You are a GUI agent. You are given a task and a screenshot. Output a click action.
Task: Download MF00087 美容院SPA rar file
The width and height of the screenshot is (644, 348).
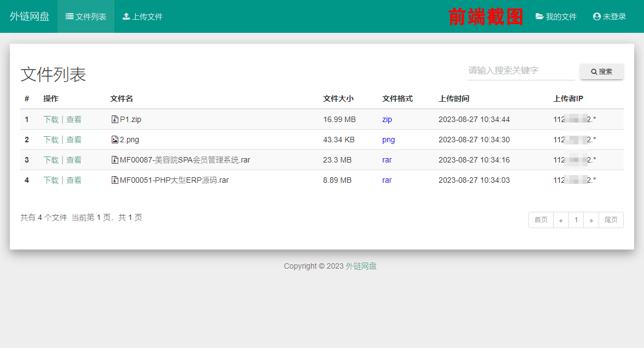51,160
